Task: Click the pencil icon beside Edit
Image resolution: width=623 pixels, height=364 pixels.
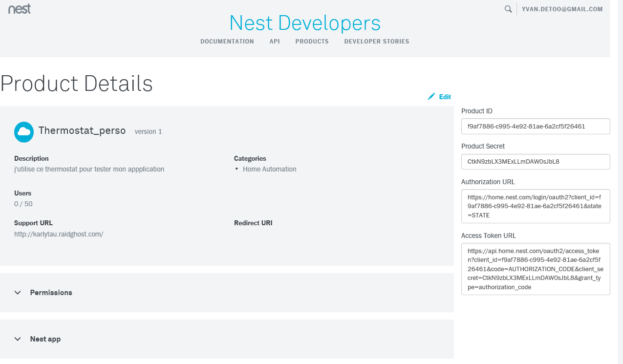Action: tap(431, 97)
